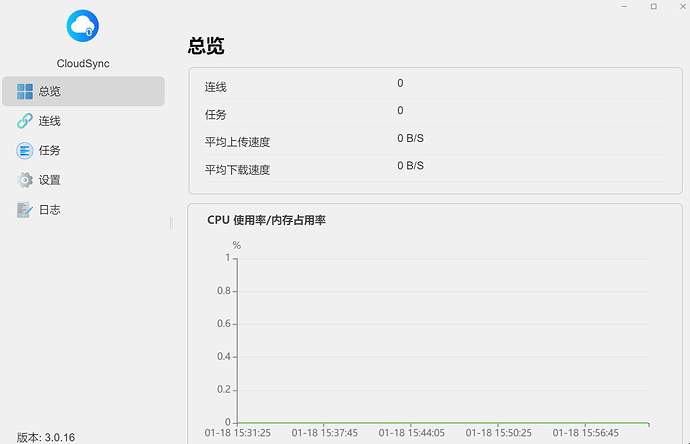Viewport: 690px width, 444px height.
Task: Minimize the CloudSync window
Action: coord(624,7)
